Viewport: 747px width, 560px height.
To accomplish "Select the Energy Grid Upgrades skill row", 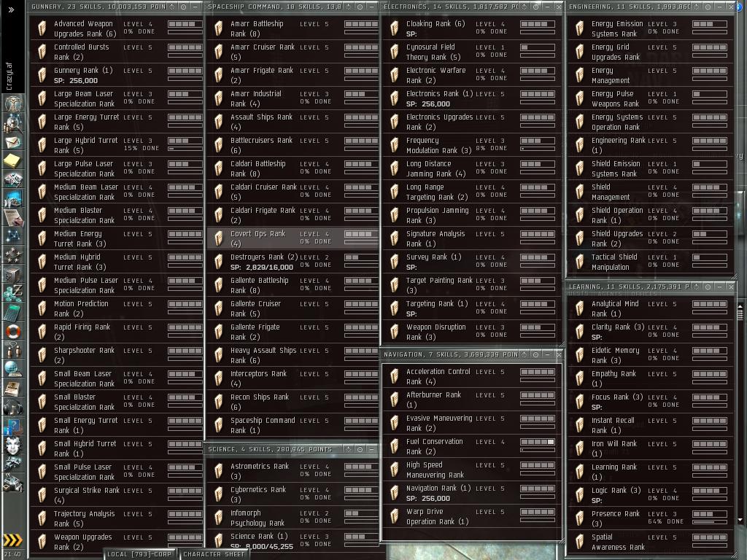I will (651, 52).
